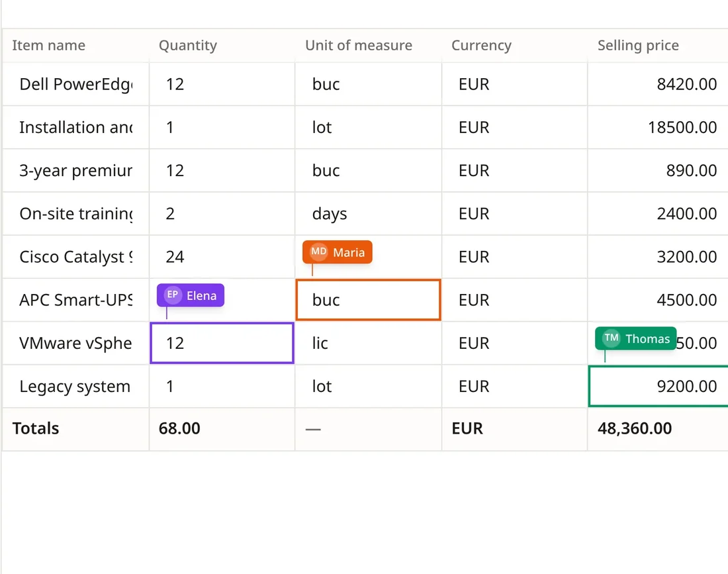Select the Totals row label
The height and width of the screenshot is (574, 728).
(36, 428)
